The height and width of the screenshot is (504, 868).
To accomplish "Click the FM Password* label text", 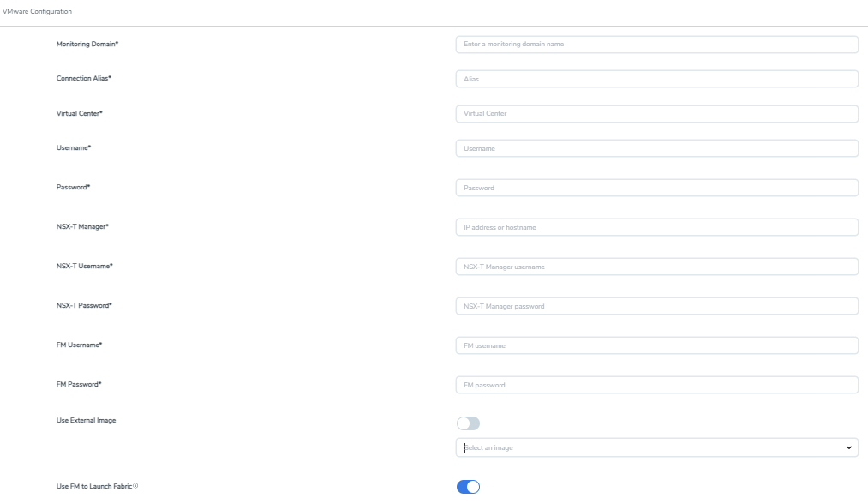I will click(79, 384).
